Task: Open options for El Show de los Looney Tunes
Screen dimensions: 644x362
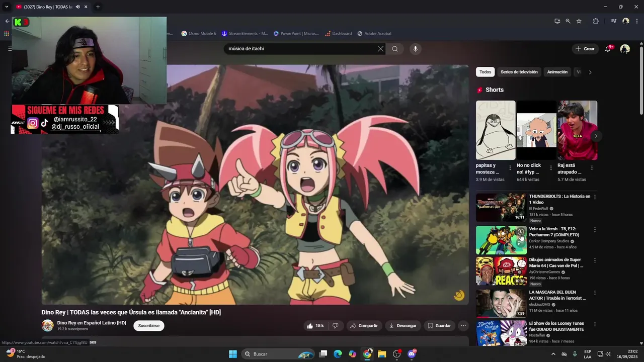Action: coord(595,324)
